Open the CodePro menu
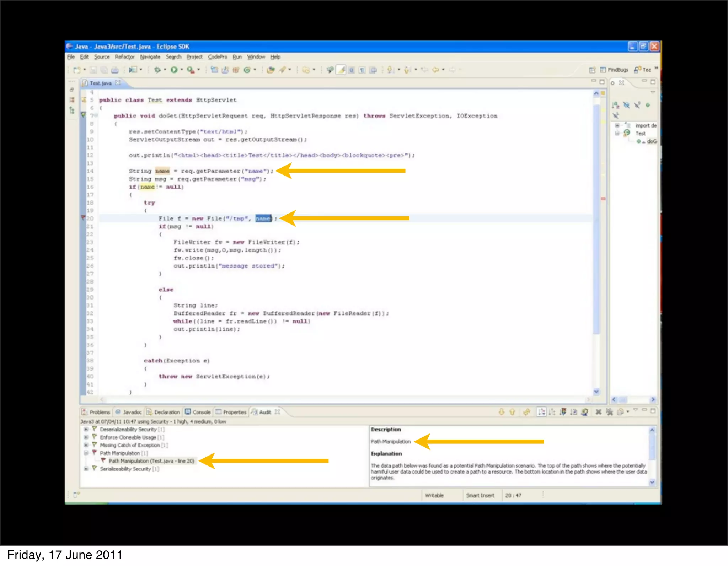The height and width of the screenshot is (566, 728). pyautogui.click(x=218, y=57)
